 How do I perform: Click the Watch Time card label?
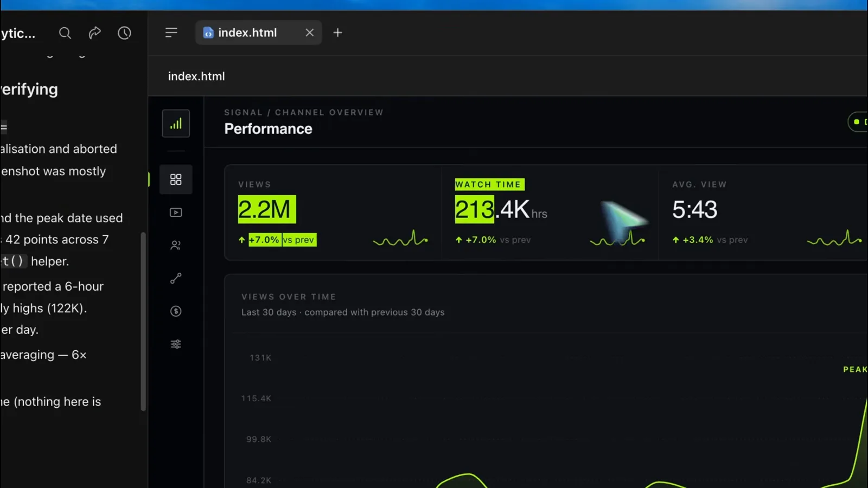[x=489, y=184]
